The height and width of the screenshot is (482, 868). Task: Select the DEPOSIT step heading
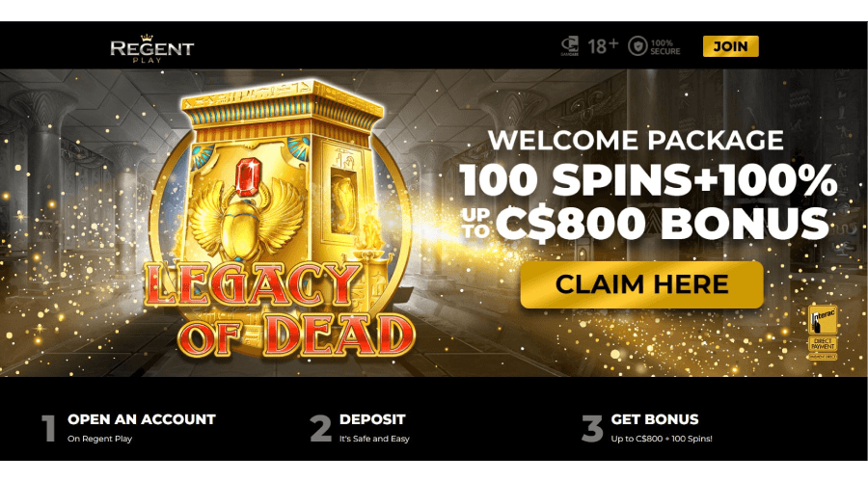[x=372, y=419]
